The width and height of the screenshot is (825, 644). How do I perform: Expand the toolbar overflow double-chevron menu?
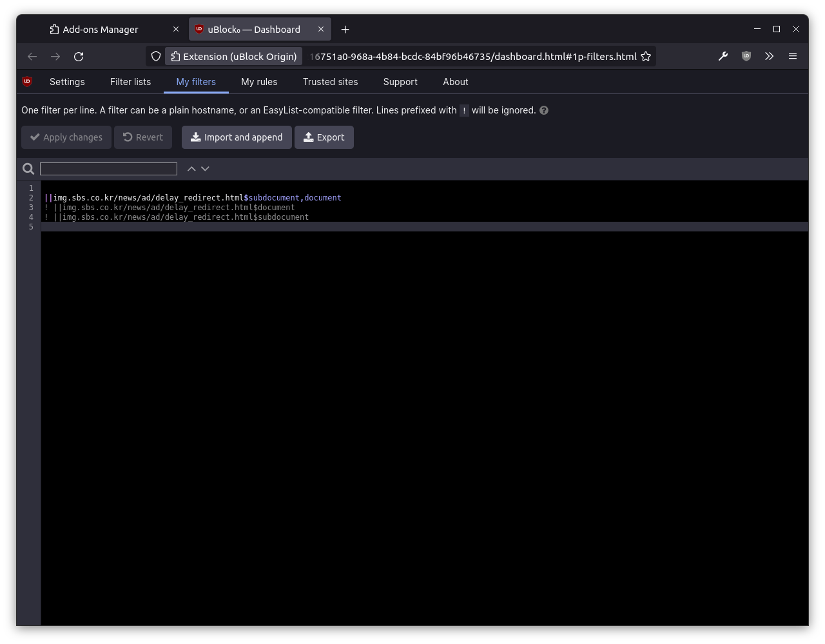[x=769, y=56]
